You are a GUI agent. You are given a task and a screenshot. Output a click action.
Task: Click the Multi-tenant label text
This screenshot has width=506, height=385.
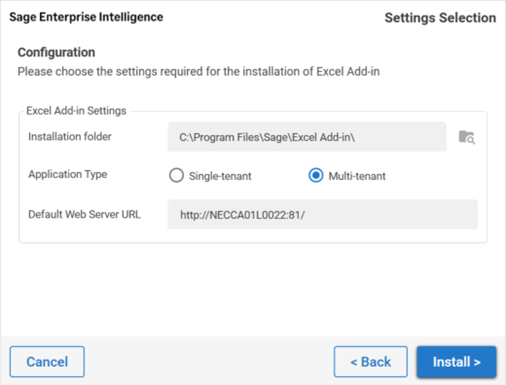pos(357,176)
